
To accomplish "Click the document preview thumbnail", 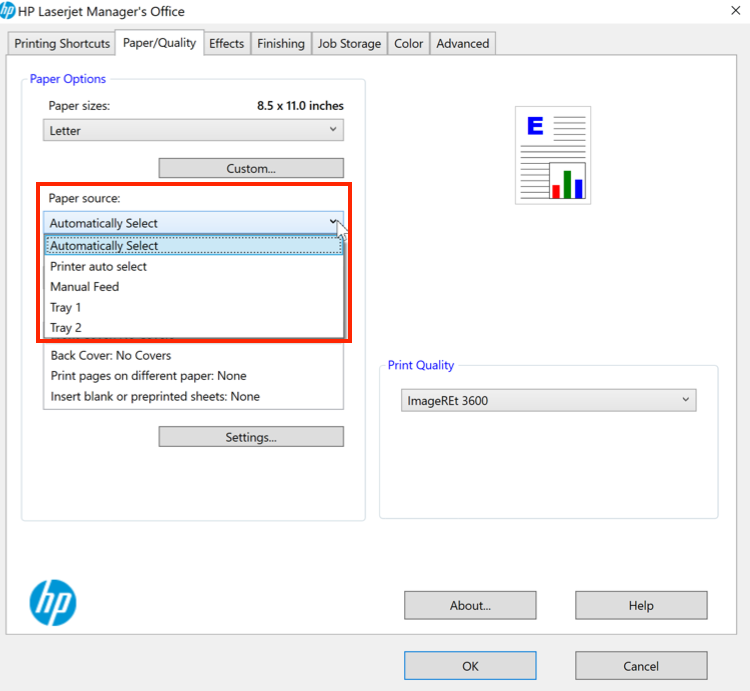I will [x=553, y=155].
